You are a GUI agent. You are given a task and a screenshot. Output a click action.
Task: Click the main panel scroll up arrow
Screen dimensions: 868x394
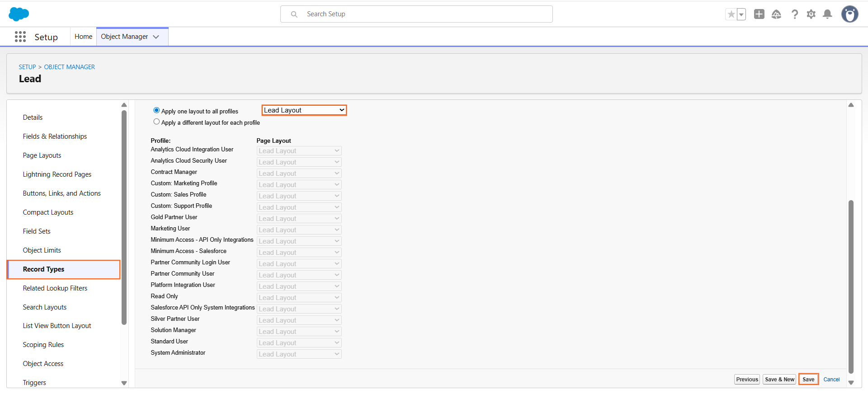[x=851, y=105]
